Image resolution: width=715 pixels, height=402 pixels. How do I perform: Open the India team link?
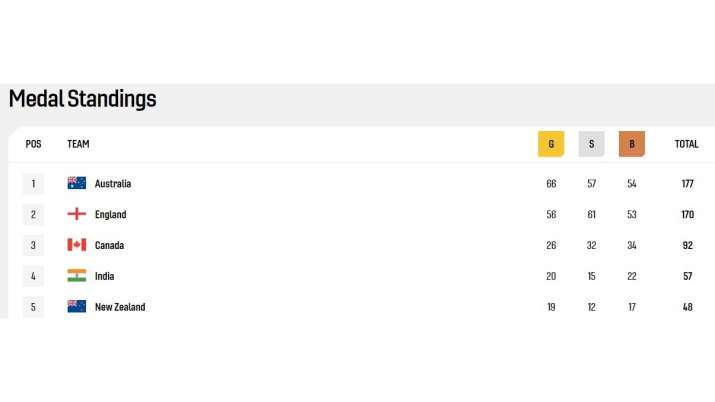coord(104,276)
